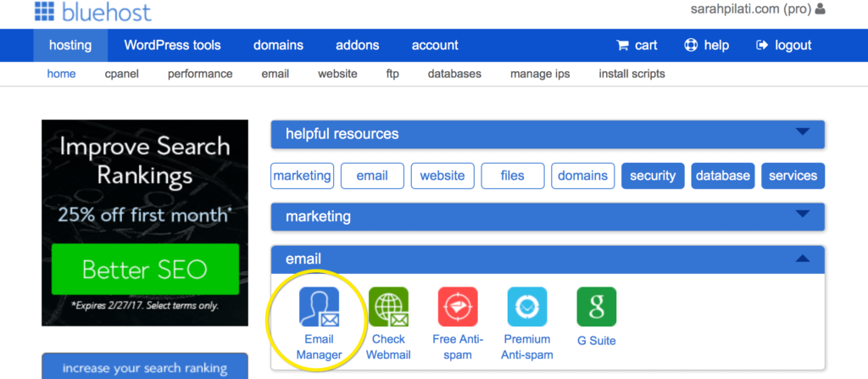
Task: Click the Email Manager text label
Action: [319, 347]
